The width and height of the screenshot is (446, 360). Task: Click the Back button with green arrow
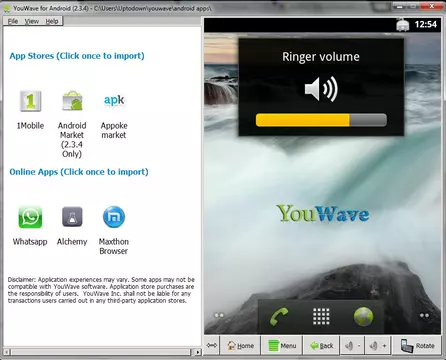coord(321,346)
